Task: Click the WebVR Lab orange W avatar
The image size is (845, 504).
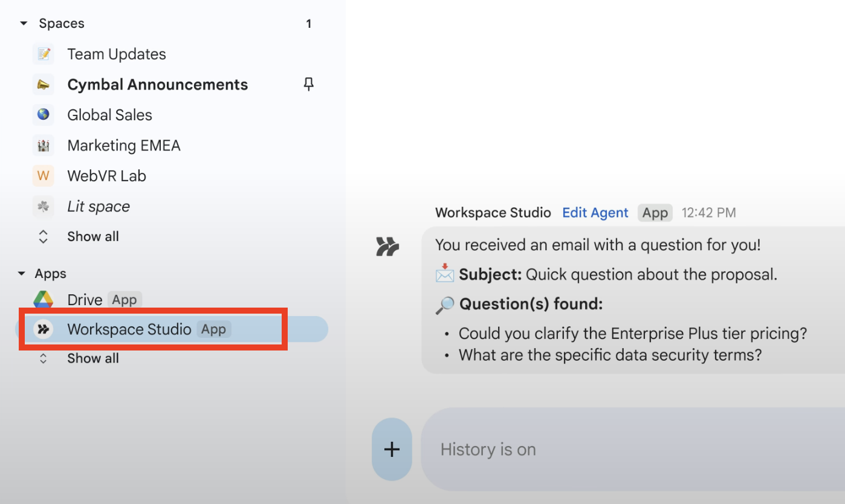Action: tap(44, 176)
